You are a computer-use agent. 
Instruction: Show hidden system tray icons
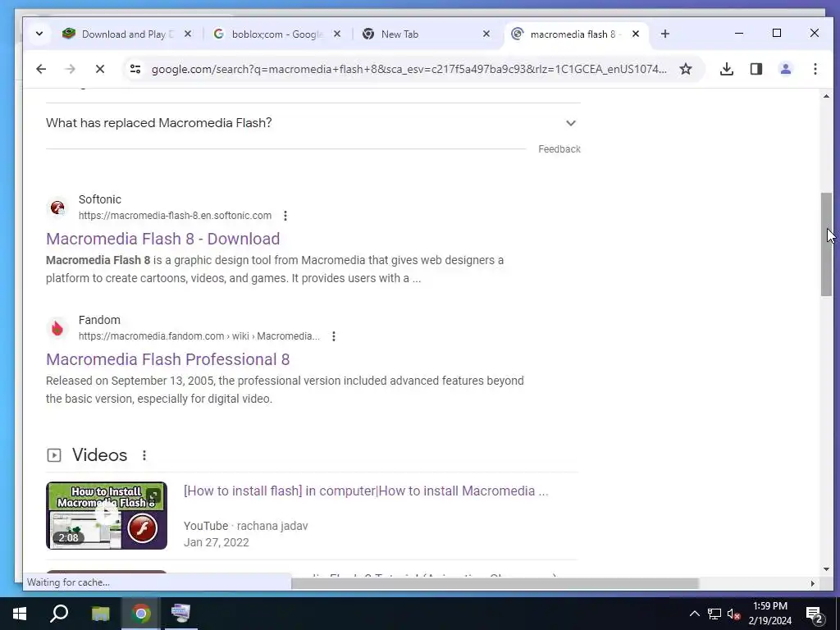click(694, 614)
